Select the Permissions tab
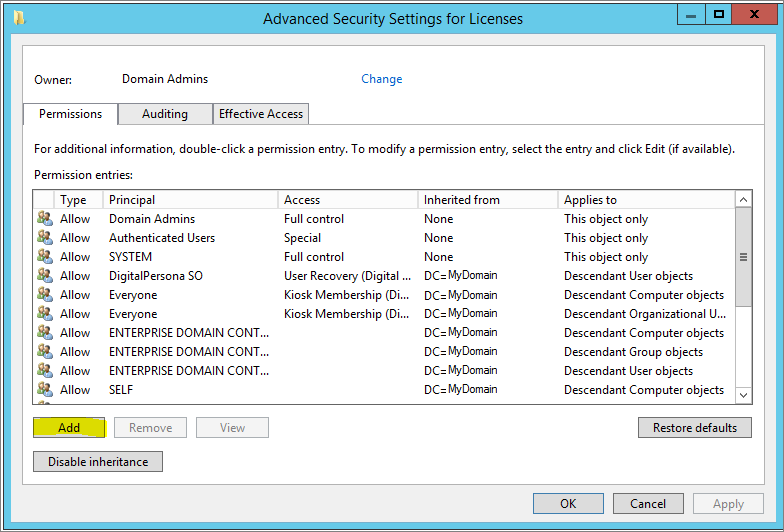784x532 pixels. tap(70, 114)
